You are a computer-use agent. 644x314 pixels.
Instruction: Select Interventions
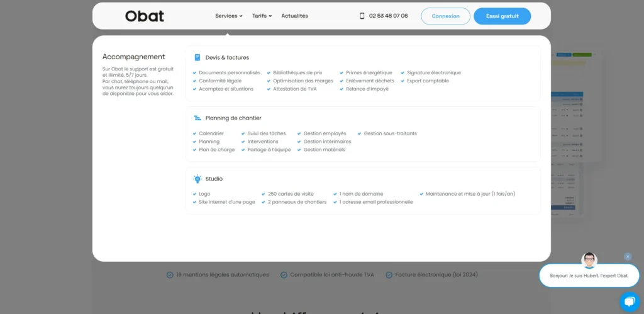[262, 142]
